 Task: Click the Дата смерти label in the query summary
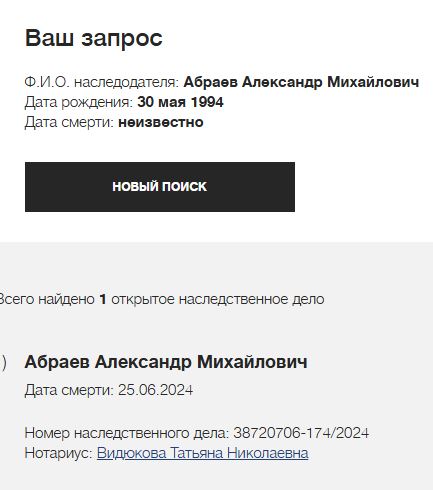[x=69, y=122]
